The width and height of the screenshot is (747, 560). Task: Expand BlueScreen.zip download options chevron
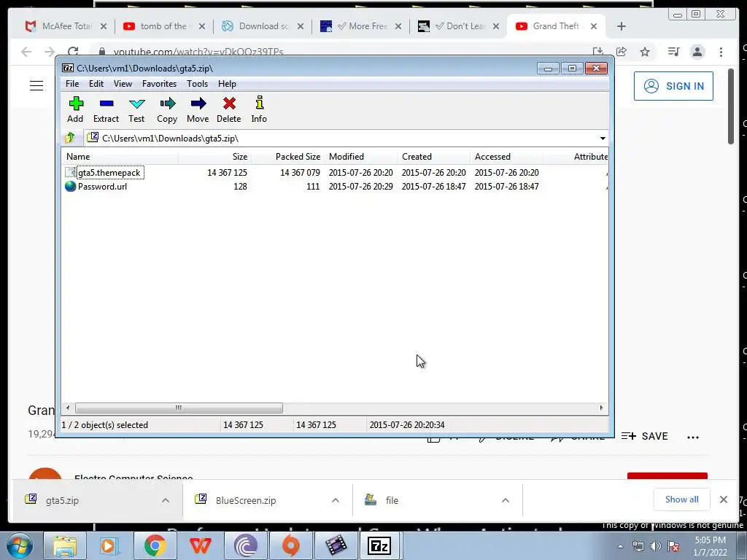336,500
